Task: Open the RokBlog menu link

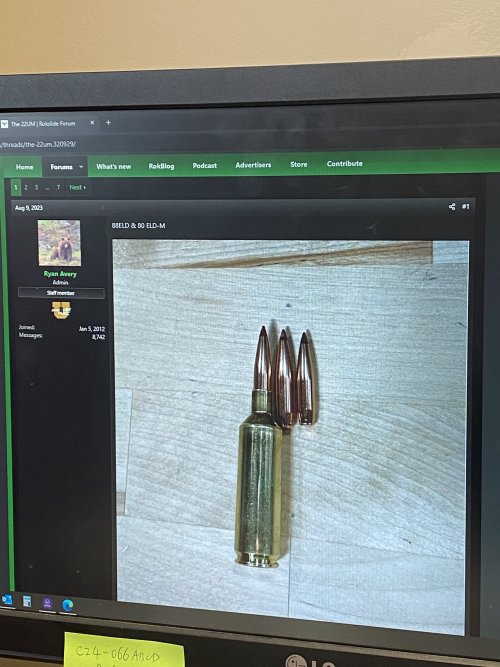Action: (x=161, y=166)
